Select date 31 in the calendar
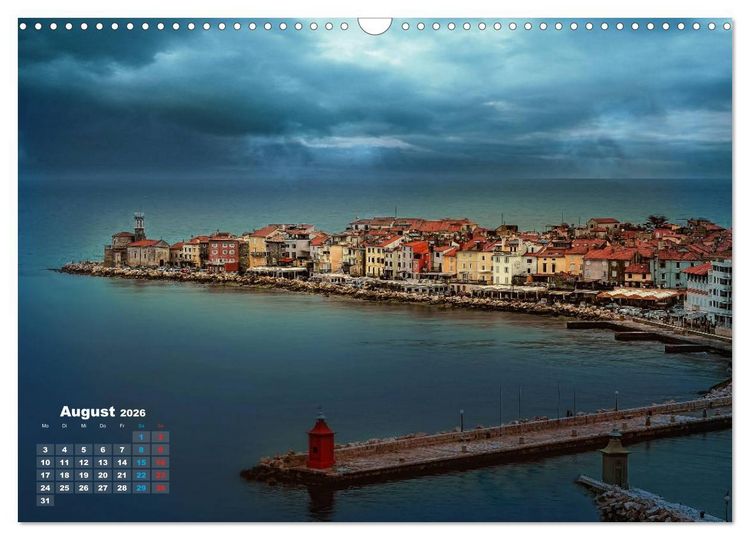Viewport: 750px width, 540px height. 45,501
